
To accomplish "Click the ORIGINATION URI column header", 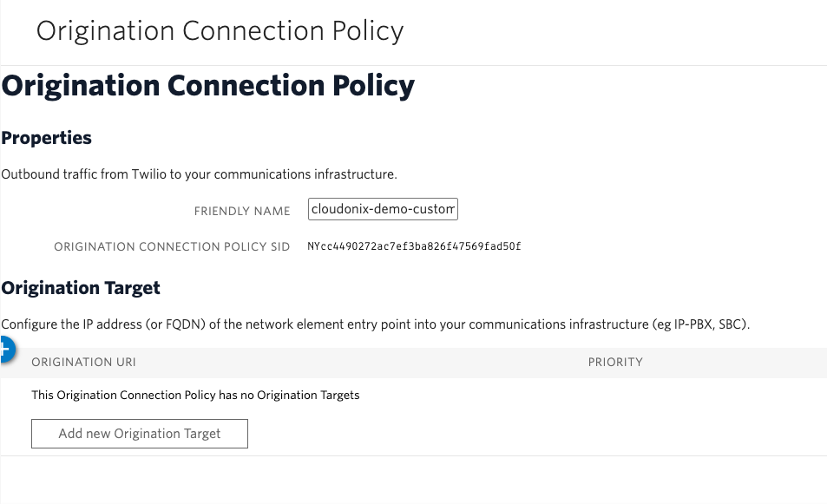I will (83, 362).
